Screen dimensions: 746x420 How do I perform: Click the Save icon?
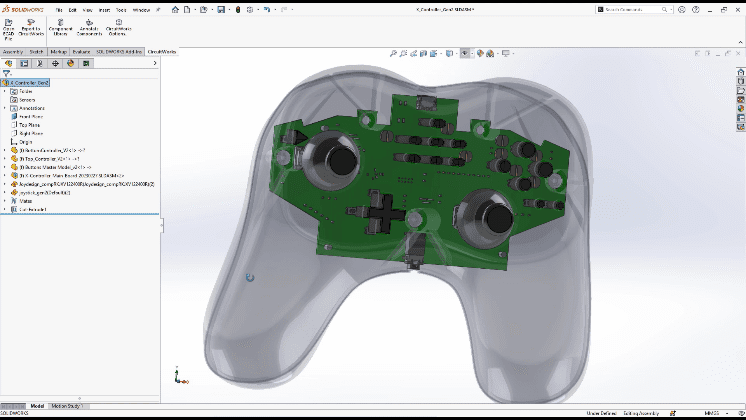pos(221,10)
